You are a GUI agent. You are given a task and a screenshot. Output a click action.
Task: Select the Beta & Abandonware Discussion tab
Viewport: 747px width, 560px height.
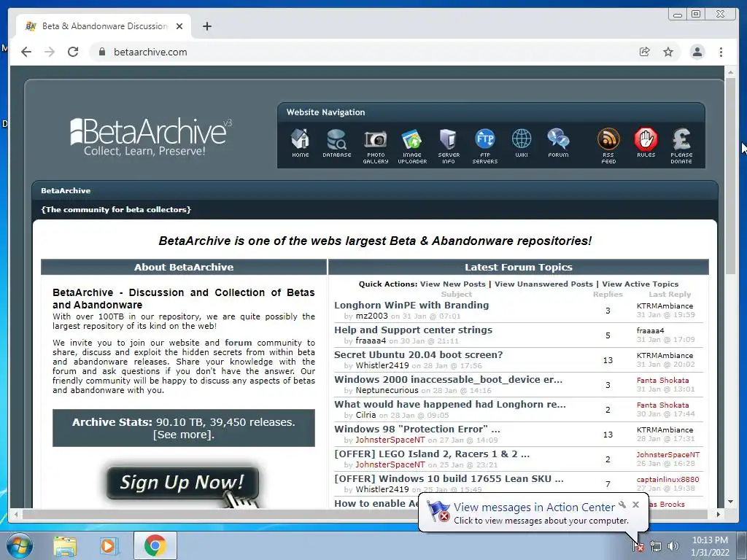[x=104, y=26]
